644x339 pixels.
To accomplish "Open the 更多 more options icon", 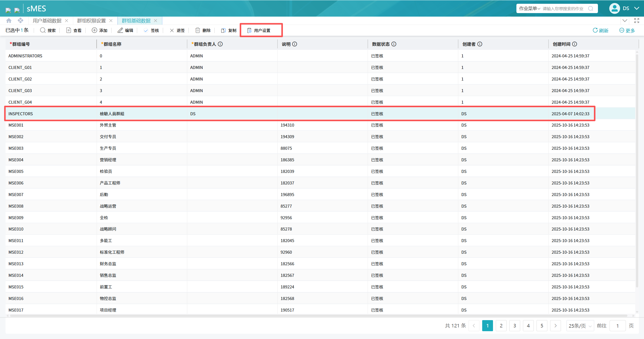I will click(x=622, y=30).
